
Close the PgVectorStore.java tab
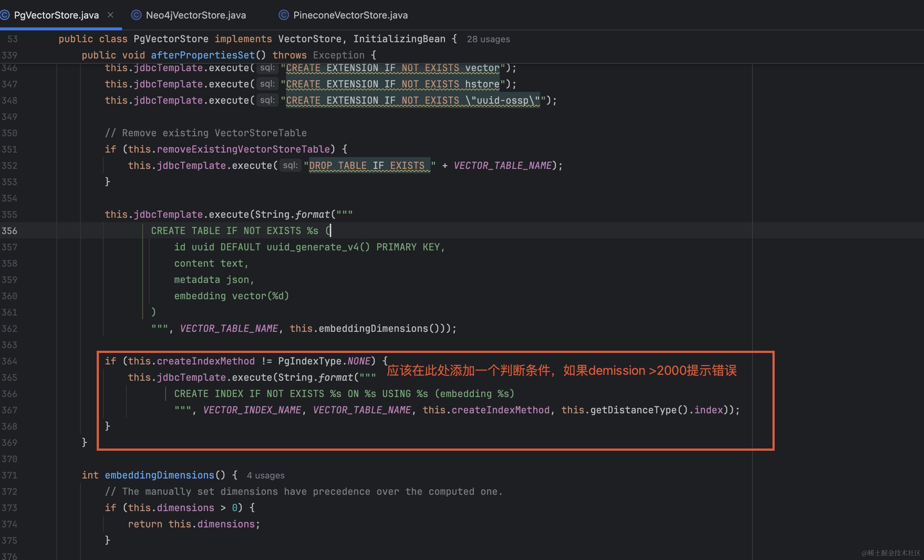[110, 15]
